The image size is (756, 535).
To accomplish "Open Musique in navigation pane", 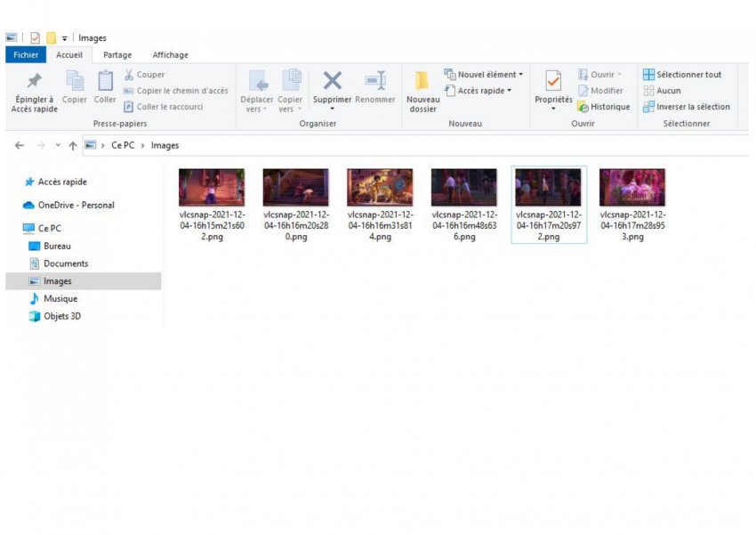I will click(53, 298).
